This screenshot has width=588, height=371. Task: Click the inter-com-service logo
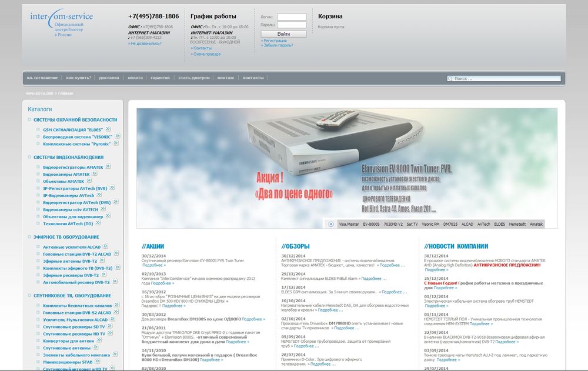point(62,24)
